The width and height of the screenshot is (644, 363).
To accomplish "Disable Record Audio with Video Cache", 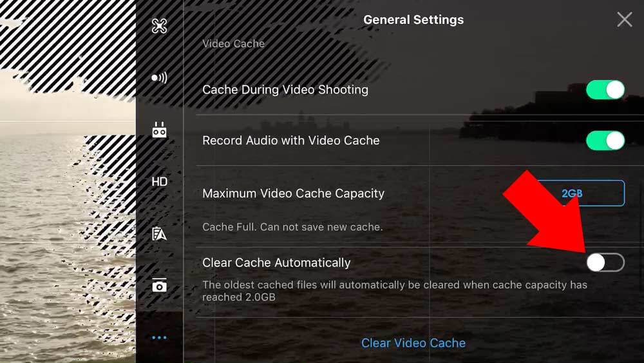I will 605,141.
